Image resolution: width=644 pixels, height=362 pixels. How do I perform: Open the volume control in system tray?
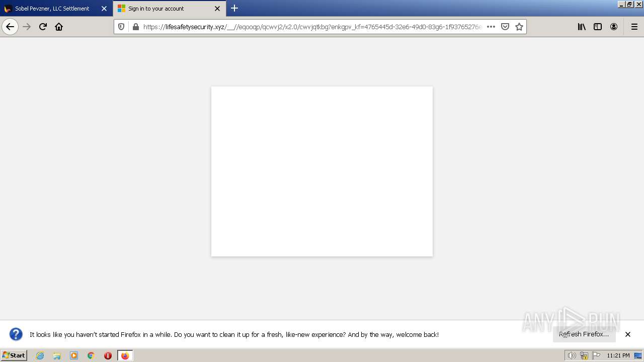pyautogui.click(x=572, y=355)
